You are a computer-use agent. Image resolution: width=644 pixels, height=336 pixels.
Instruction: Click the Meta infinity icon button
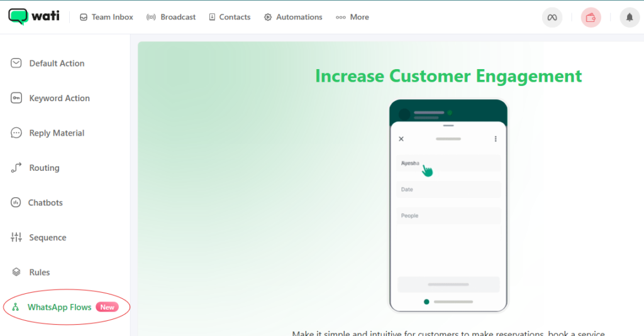pos(552,18)
